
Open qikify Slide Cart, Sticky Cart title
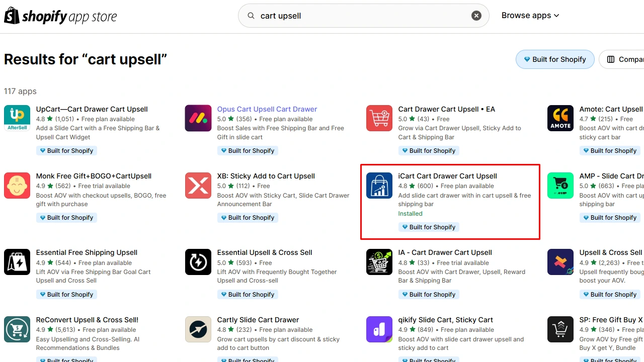point(446,320)
